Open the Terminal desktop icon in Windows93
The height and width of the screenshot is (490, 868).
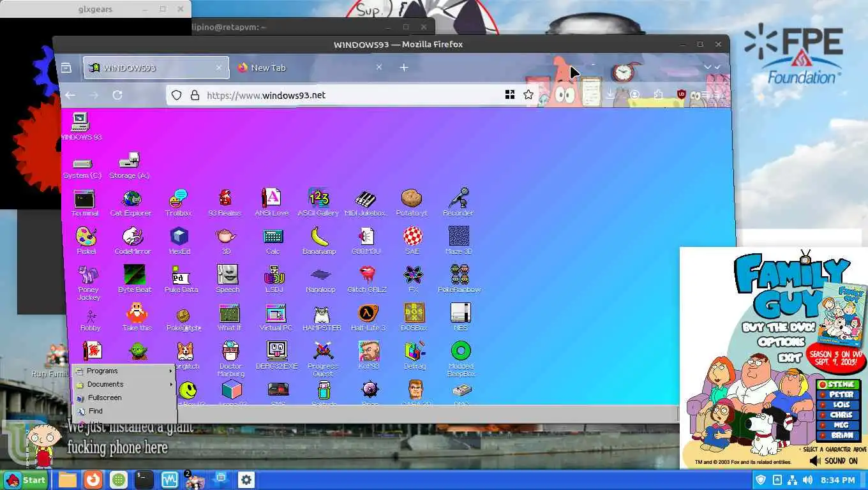pos(85,204)
